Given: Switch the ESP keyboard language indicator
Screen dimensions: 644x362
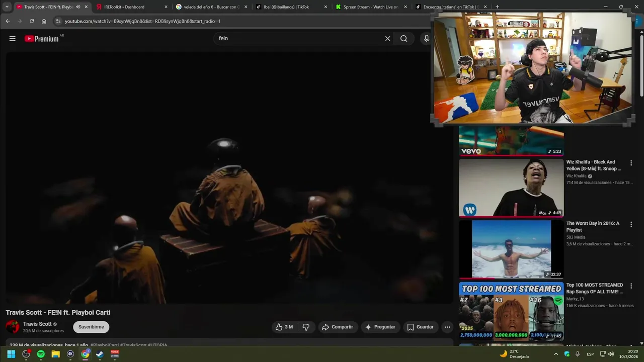Looking at the screenshot, I should coord(590,354).
